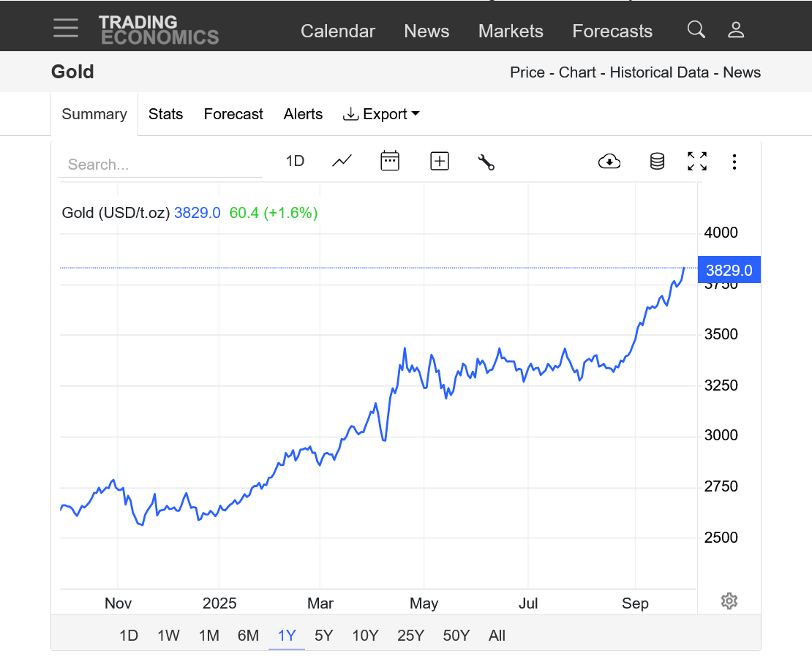812x659 pixels.
Task: Expand the Export dropdown
Action: coord(381,114)
